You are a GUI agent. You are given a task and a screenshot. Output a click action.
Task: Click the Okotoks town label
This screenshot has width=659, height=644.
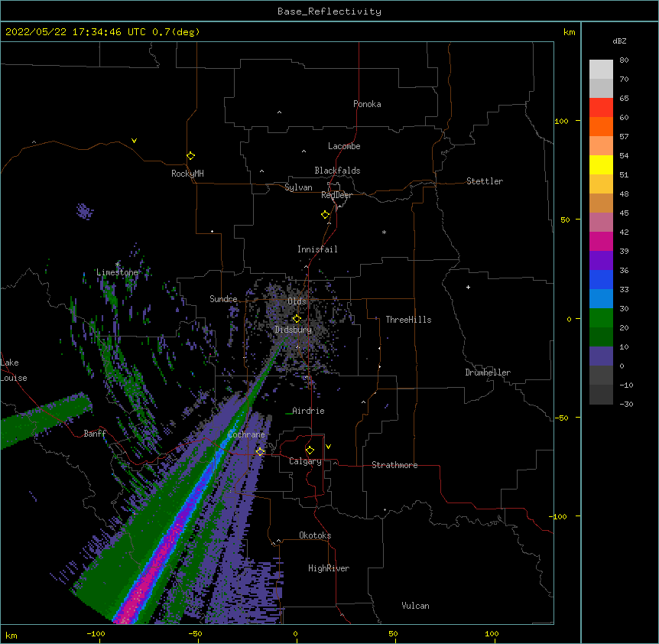pos(315,535)
